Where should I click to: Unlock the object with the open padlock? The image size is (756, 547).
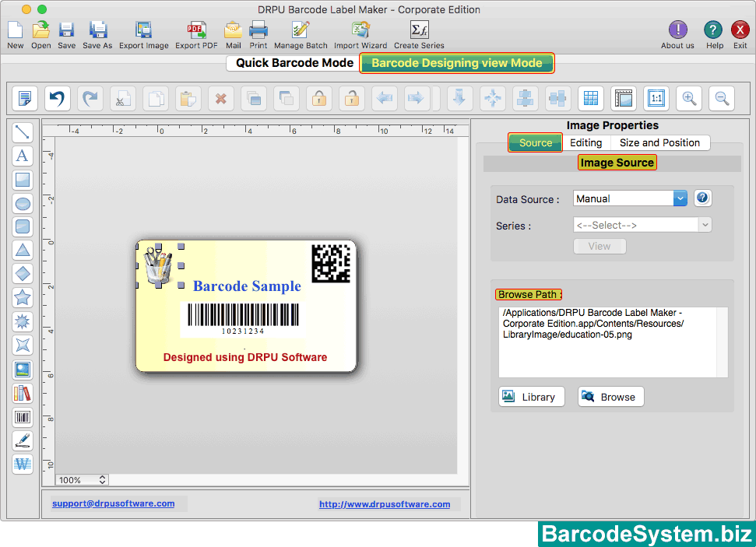point(352,99)
